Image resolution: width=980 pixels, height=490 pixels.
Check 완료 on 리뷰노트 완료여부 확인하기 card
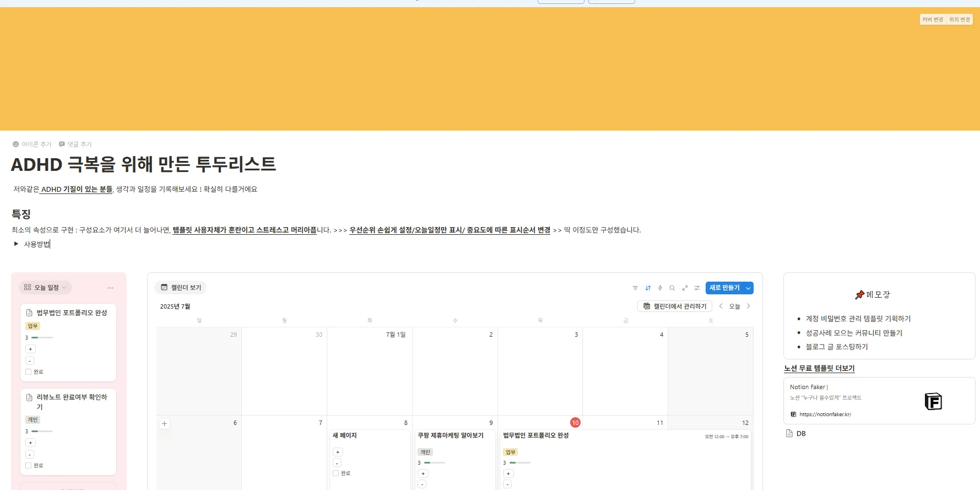pos(28,466)
